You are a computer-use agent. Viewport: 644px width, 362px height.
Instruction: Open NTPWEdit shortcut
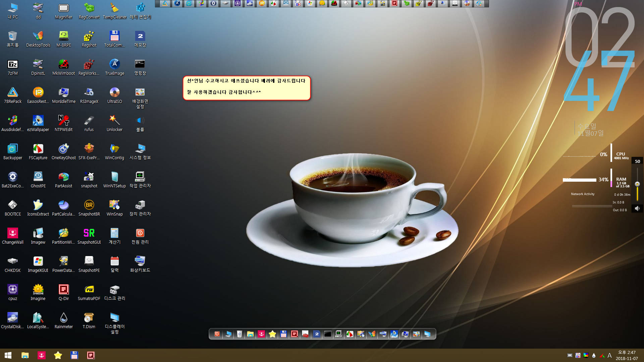tap(64, 123)
